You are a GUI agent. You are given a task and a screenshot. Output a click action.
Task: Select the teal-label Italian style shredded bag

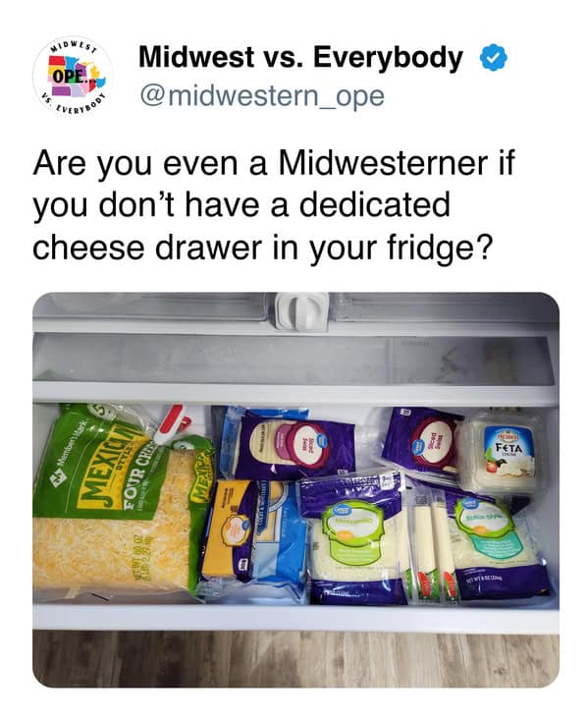pos(497,543)
